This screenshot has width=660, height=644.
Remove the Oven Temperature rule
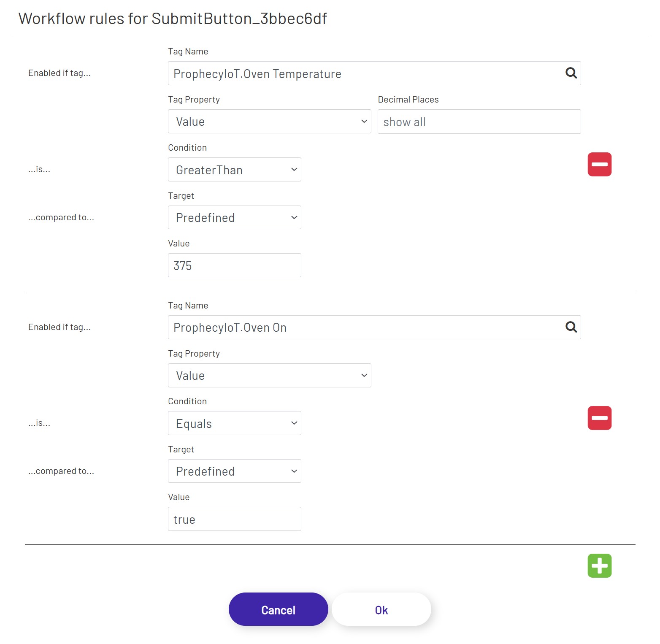click(599, 164)
